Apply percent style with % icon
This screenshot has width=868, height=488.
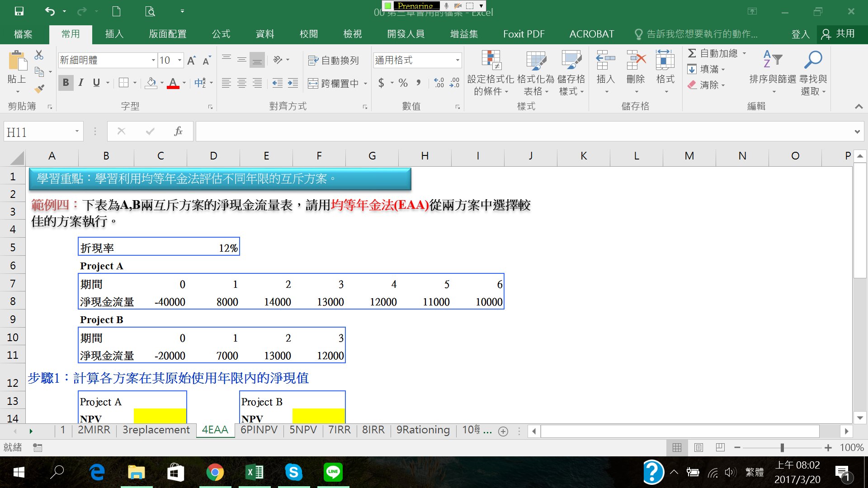403,83
